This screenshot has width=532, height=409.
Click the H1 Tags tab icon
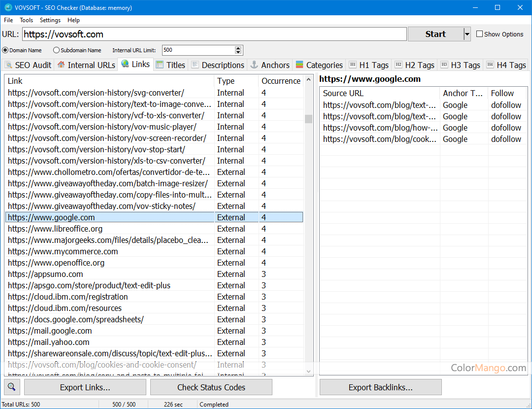click(353, 65)
